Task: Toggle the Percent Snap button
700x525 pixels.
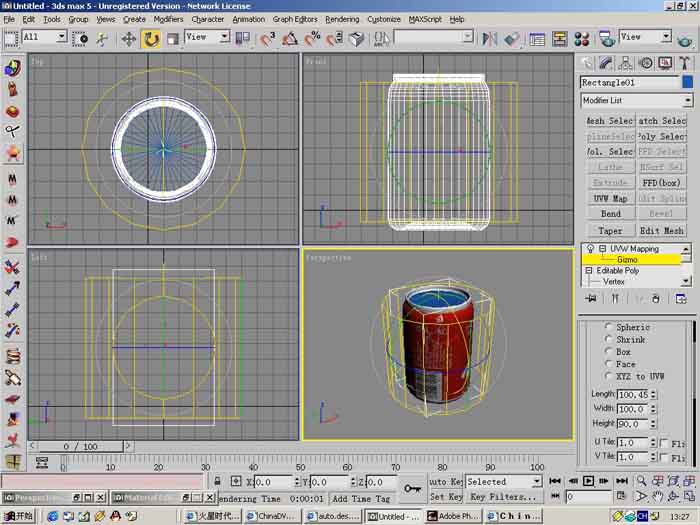Action: coord(312,39)
